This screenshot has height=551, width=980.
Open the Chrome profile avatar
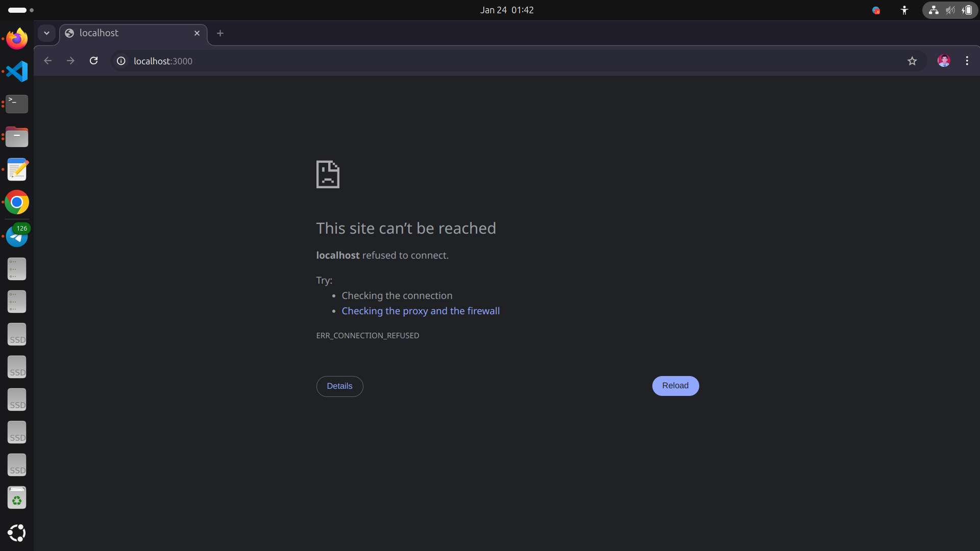(x=943, y=61)
